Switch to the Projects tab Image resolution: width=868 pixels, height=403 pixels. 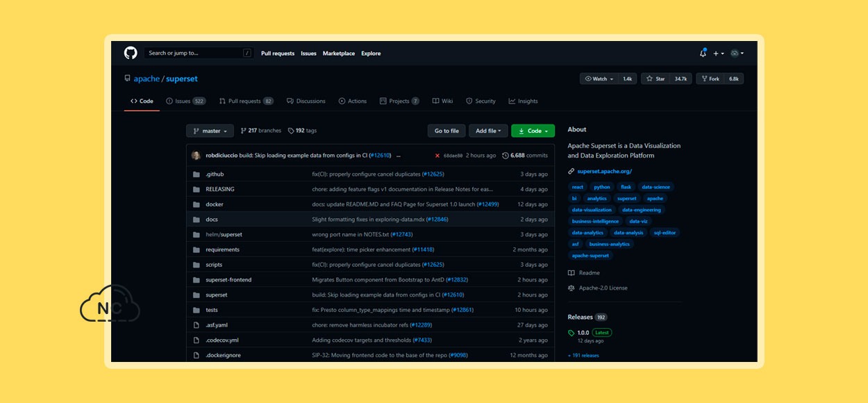tap(399, 101)
